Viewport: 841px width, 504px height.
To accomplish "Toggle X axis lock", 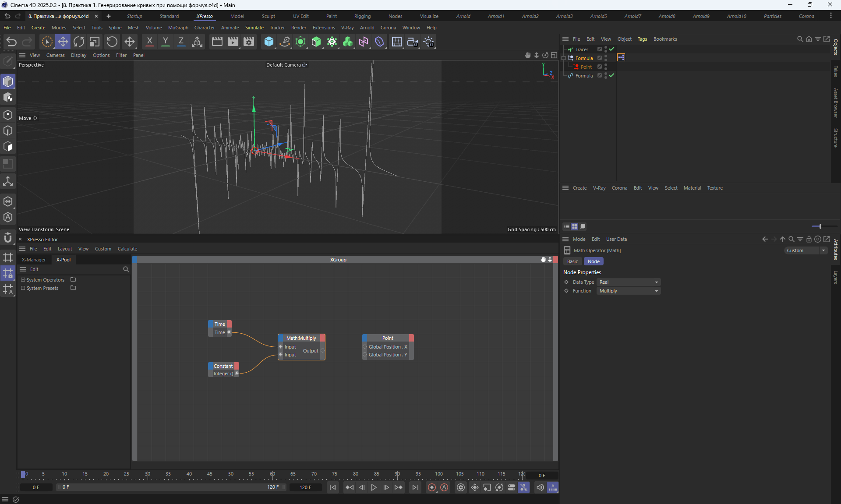I will click(149, 42).
